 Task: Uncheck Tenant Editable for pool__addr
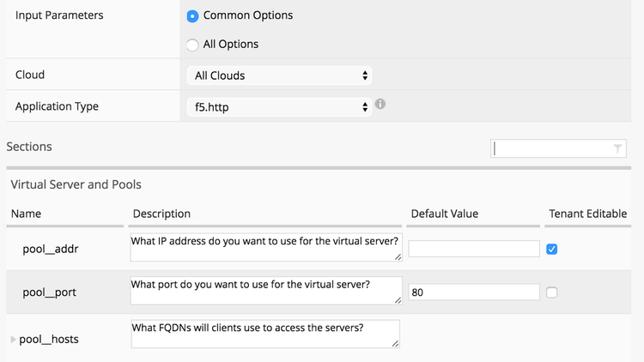point(552,249)
